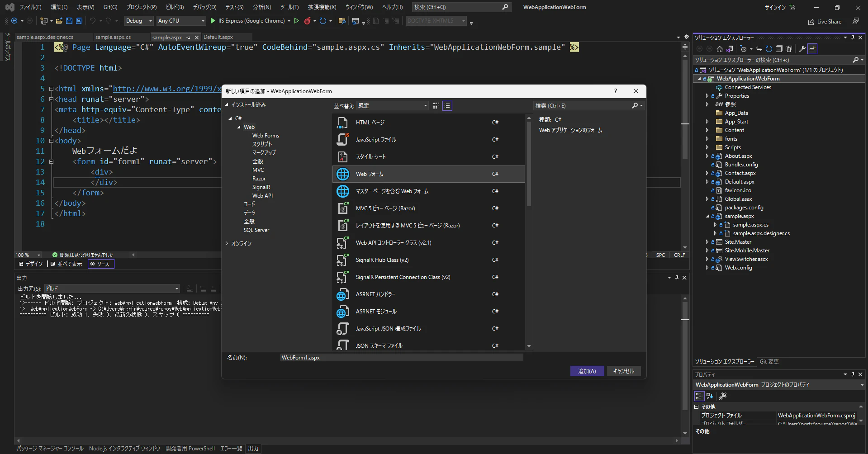Open the 出力元 output source dropdown
The height and width of the screenshot is (454, 868).
point(112,288)
